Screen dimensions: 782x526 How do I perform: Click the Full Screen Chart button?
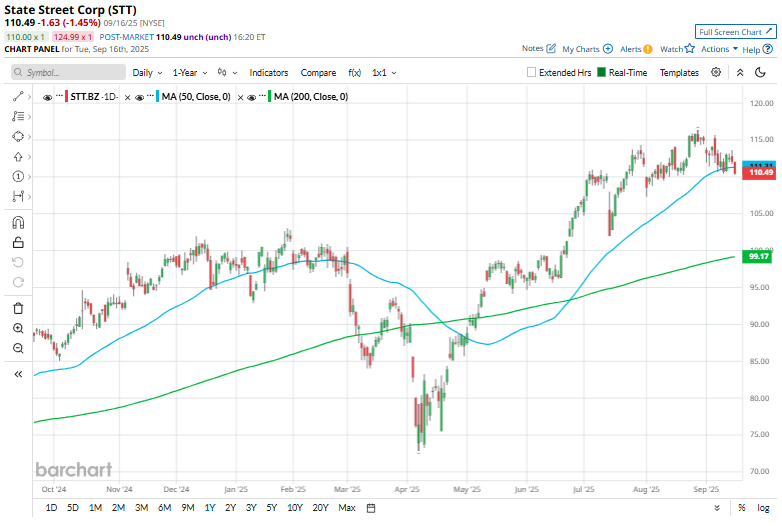click(x=736, y=32)
